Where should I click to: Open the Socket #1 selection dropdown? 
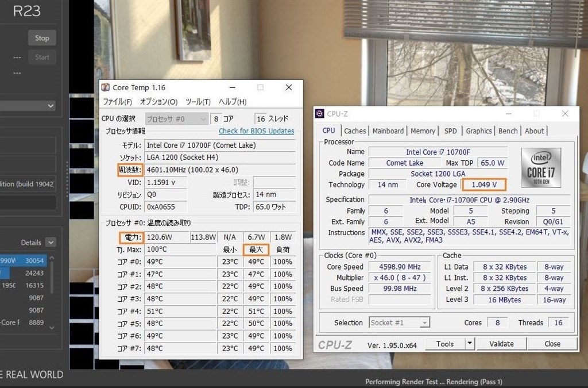point(399,322)
